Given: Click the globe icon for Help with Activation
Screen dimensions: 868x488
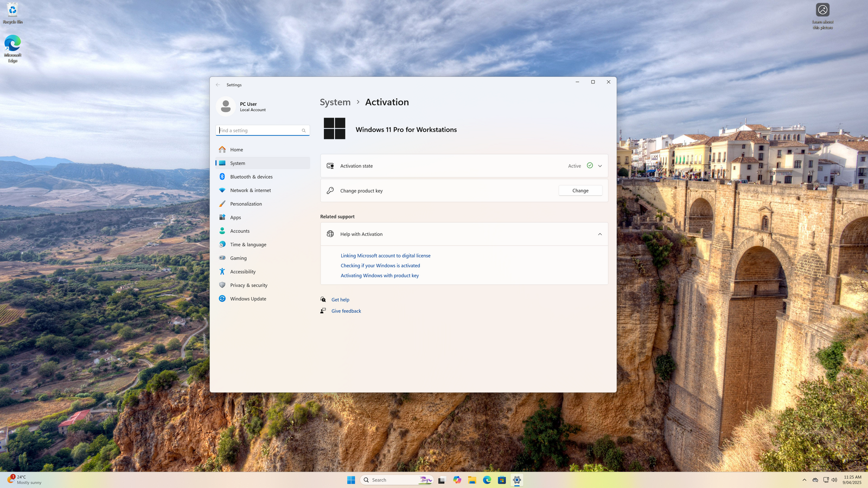Looking at the screenshot, I should pyautogui.click(x=330, y=234).
